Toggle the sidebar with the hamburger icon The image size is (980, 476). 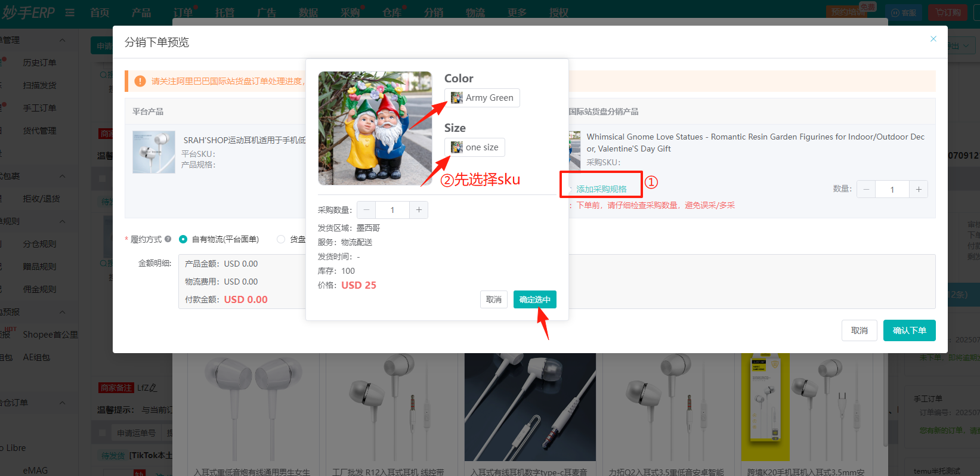[70, 13]
